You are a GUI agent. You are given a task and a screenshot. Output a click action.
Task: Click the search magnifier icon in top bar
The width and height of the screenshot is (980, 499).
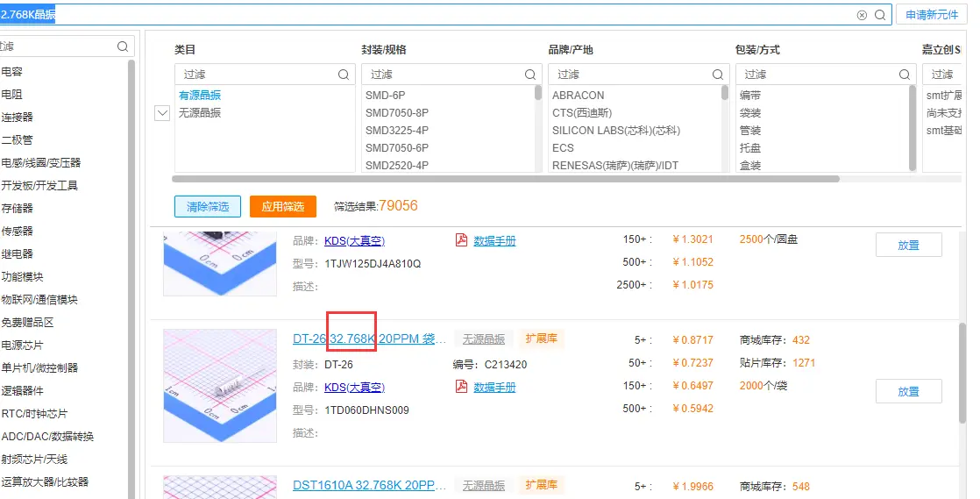coord(880,15)
